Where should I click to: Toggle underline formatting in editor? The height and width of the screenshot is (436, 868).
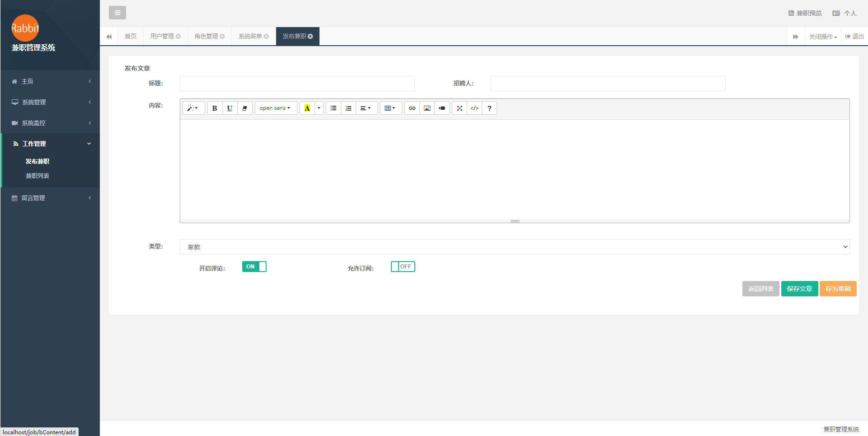230,108
